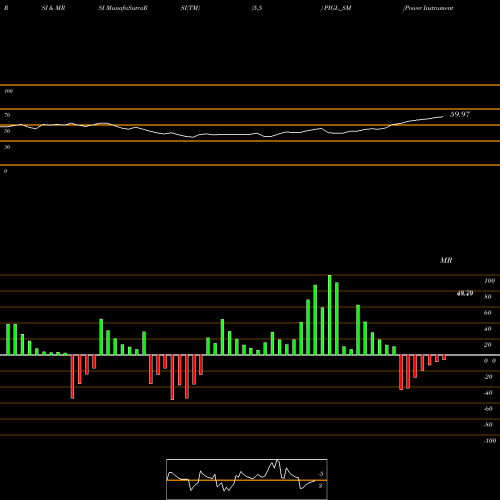Click the 70 level label on RSI axis

7,115
